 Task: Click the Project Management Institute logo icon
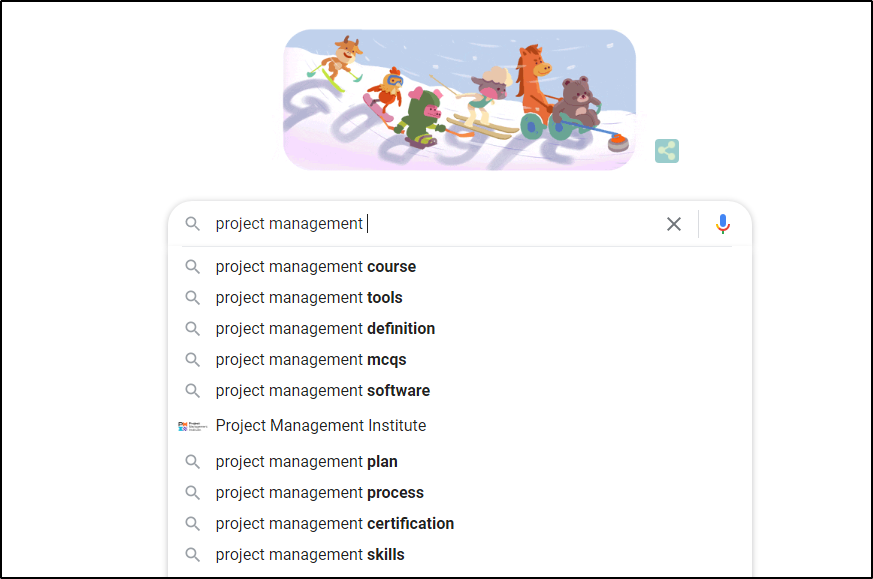point(190,426)
